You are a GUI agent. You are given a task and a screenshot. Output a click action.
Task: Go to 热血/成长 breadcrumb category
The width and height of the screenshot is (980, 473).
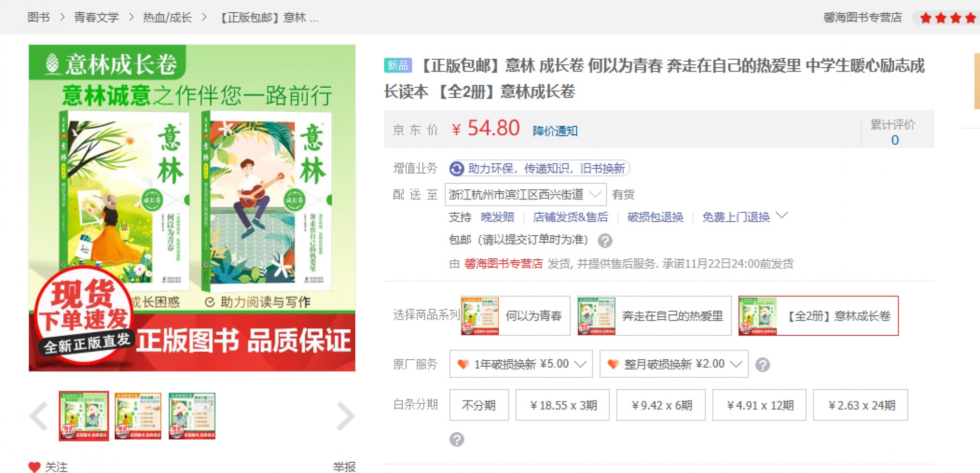[x=167, y=18]
